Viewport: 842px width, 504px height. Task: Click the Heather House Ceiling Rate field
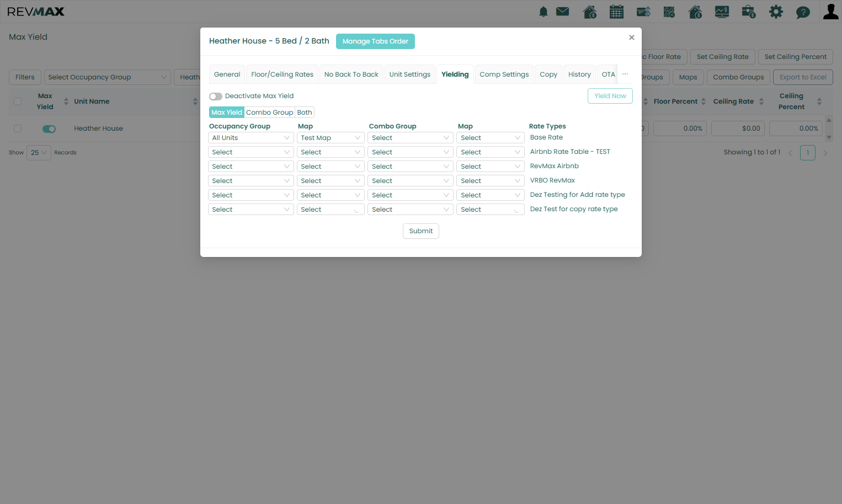[x=738, y=128]
